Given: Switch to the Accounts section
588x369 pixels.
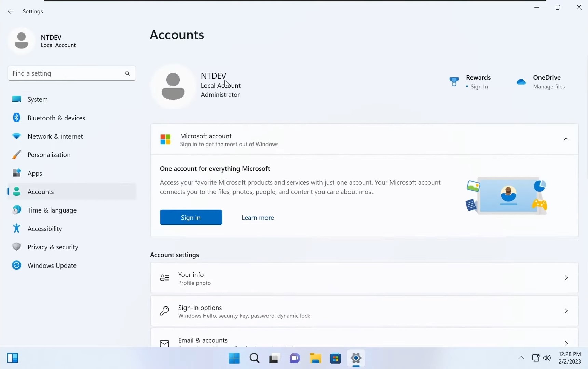Looking at the screenshot, I should point(41,192).
